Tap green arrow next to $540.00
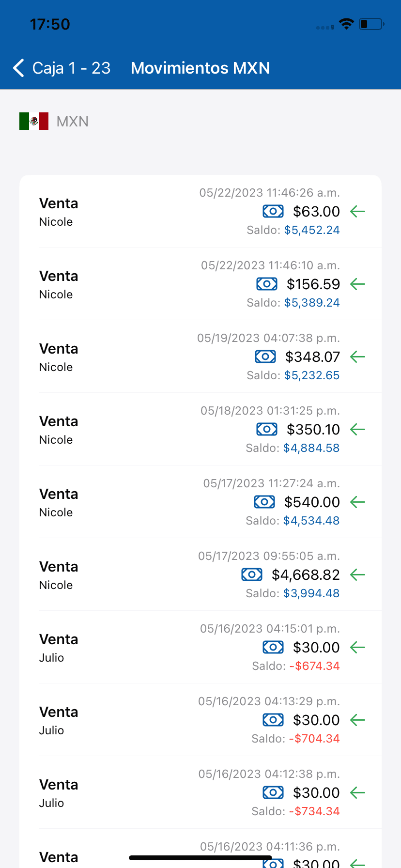The image size is (401, 868). click(x=357, y=502)
